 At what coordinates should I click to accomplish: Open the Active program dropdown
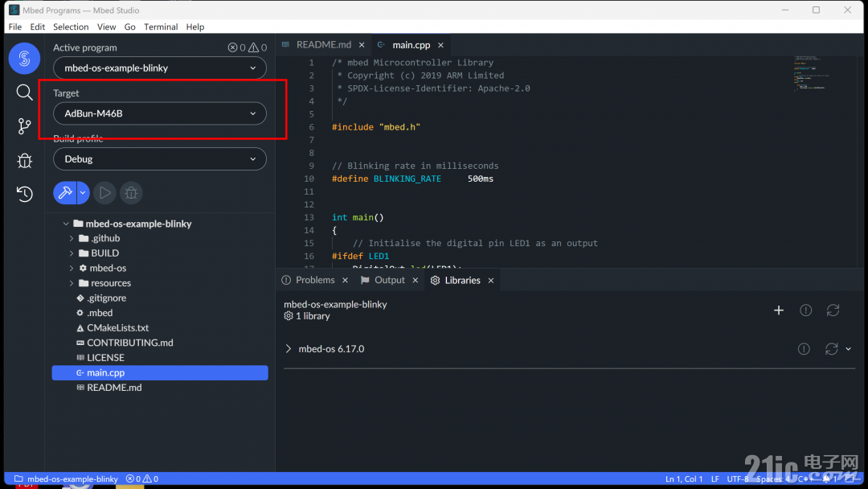[159, 68]
